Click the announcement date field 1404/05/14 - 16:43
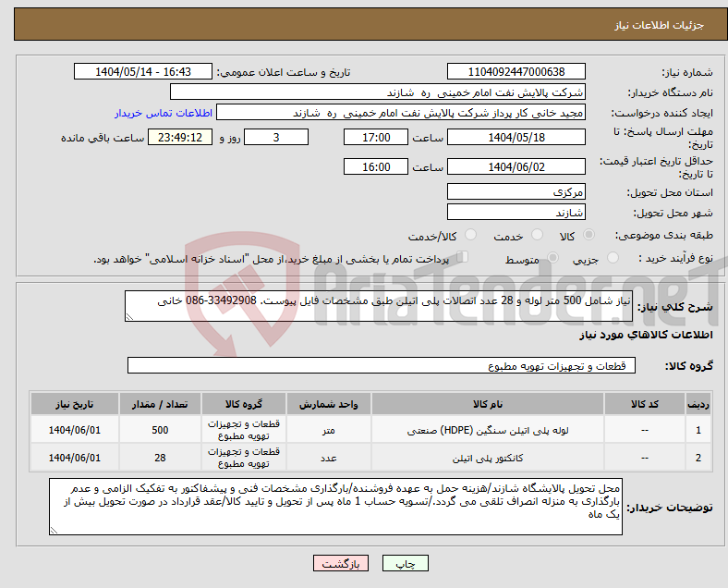 (x=143, y=71)
